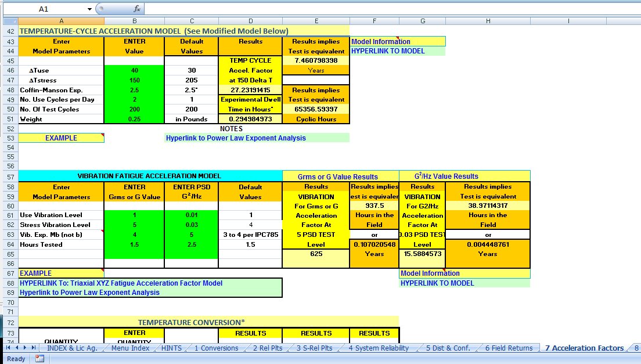The width and height of the screenshot is (641, 364).
Task: Select the EXAMPLE cell in row 53
Action: [x=62, y=138]
